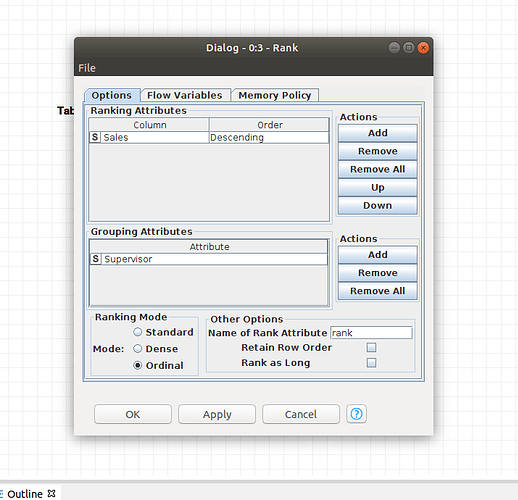Open the Descending order cell dropdown
This screenshot has width=518, height=500.
point(269,137)
